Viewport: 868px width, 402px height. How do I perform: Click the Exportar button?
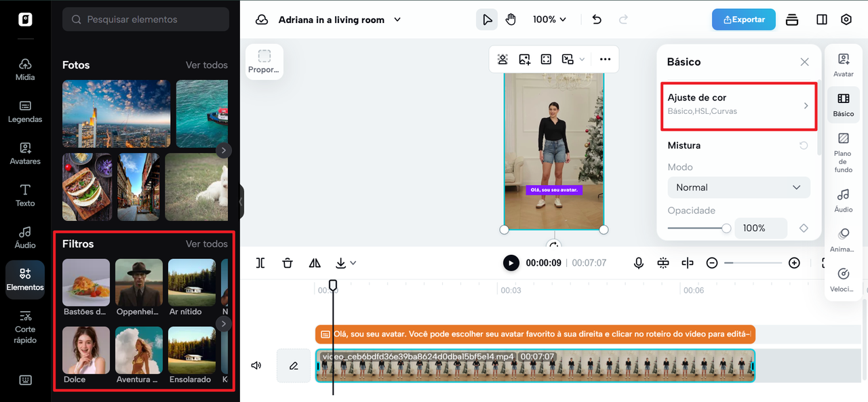click(744, 20)
